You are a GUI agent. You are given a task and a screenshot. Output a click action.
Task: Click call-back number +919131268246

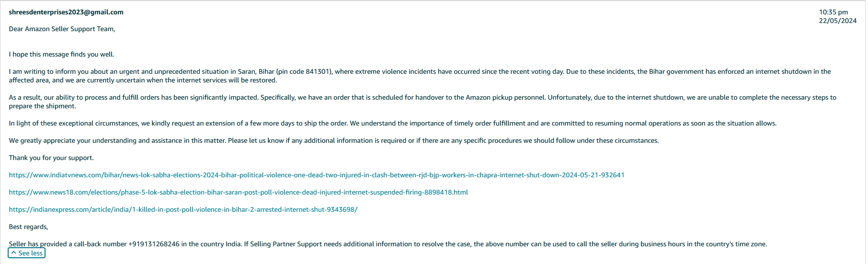tap(154, 244)
